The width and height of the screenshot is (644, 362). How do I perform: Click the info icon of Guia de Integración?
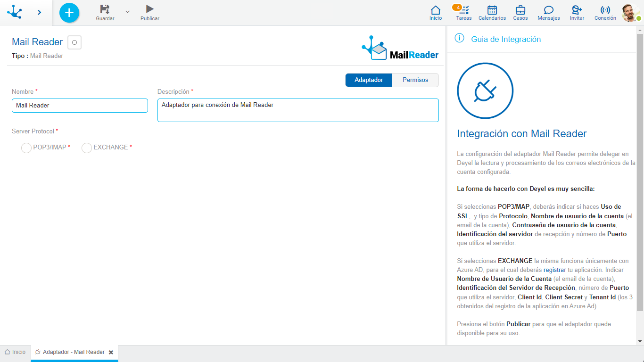[459, 38]
